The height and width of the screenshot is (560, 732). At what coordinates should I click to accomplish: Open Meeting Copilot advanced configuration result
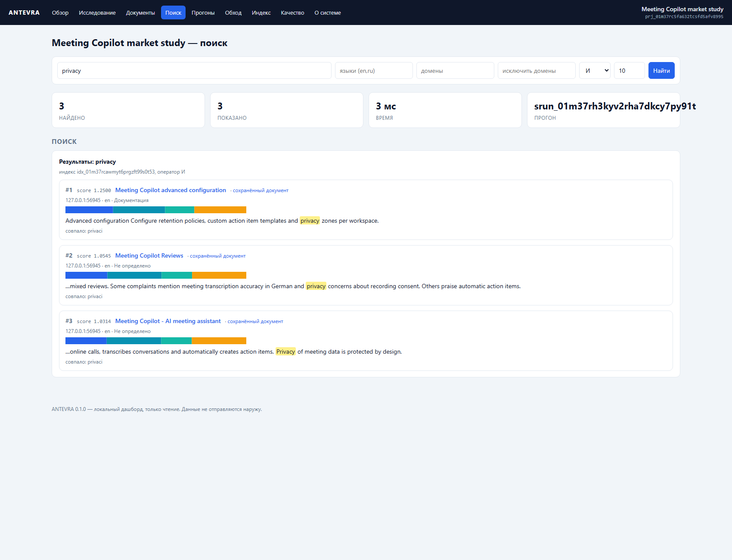tap(171, 190)
